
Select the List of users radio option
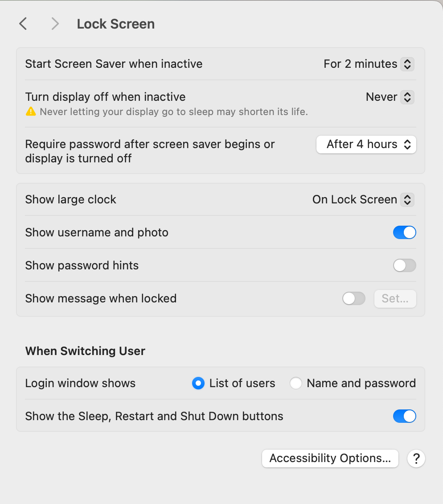pos(198,383)
